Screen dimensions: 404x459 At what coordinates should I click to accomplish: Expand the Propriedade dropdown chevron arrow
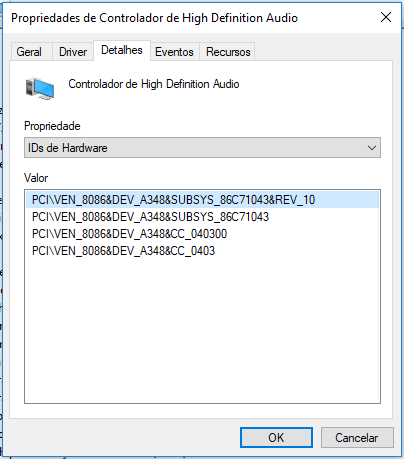click(x=372, y=148)
